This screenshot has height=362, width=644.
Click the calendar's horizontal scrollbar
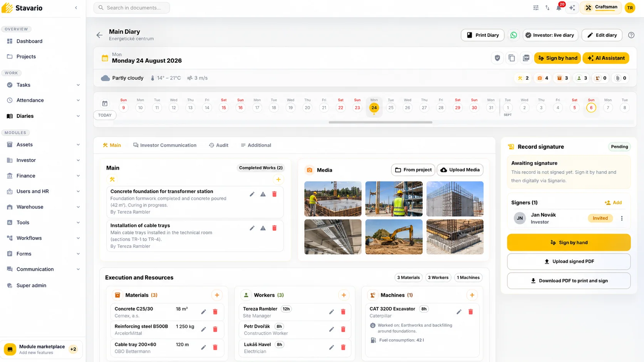tap(381, 122)
